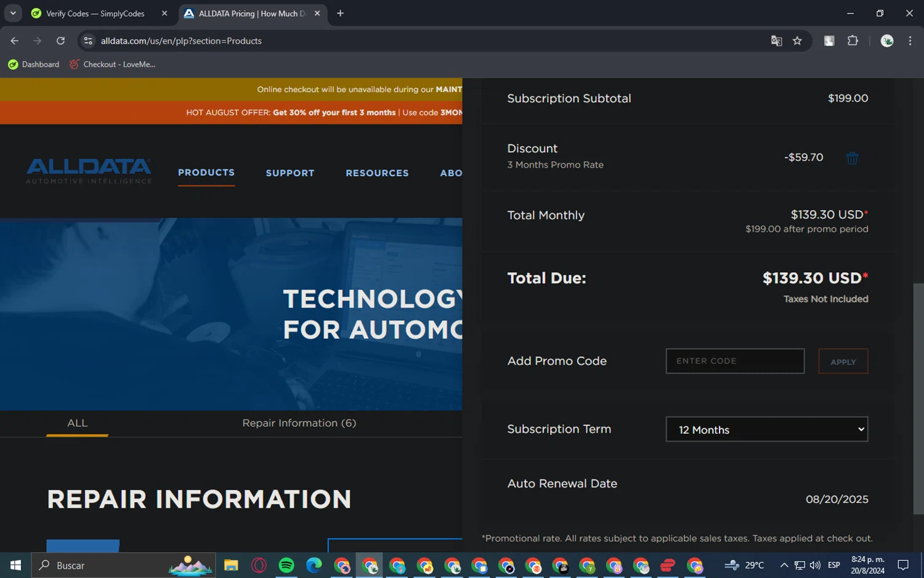The width and height of the screenshot is (924, 578).
Task: Remove the 3 Months Promo discount via trash icon
Action: [852, 158]
